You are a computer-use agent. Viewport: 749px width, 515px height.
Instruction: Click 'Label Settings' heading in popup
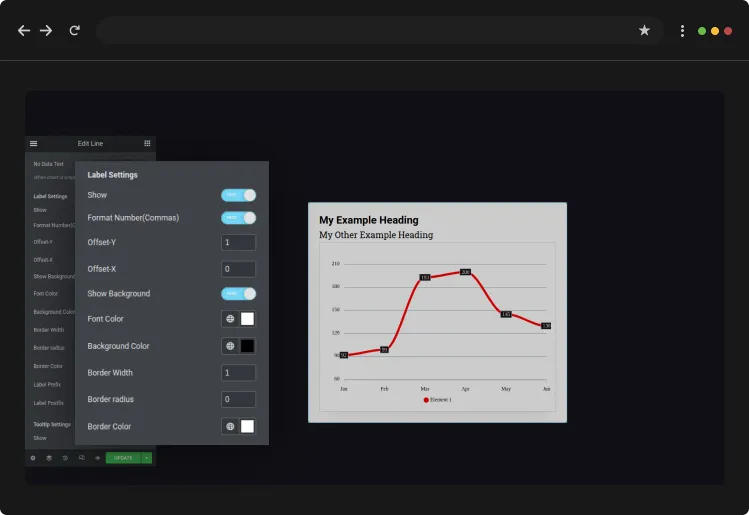pyautogui.click(x=112, y=175)
